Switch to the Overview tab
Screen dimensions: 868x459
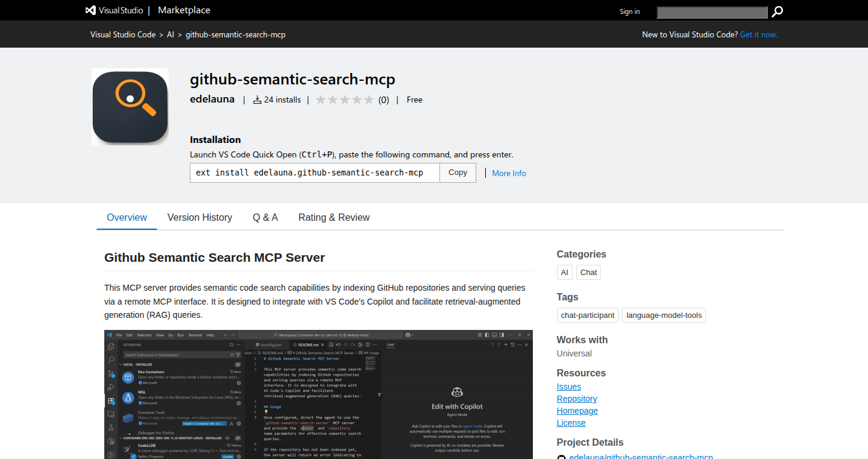click(x=127, y=218)
